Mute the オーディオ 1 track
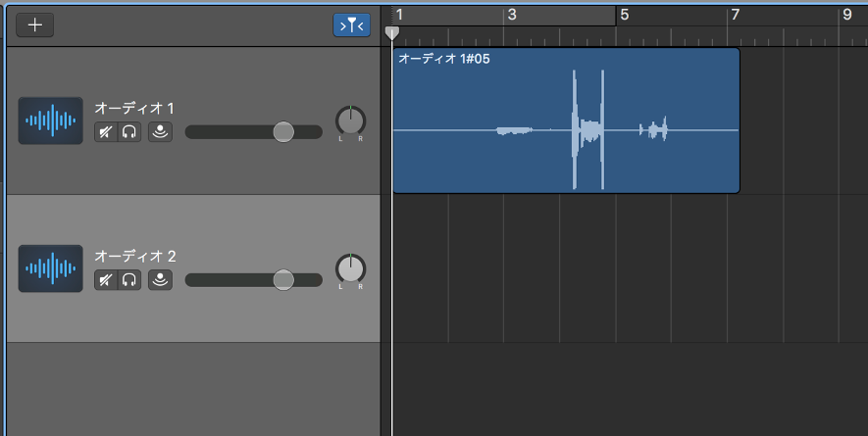The width and height of the screenshot is (868, 436). tap(106, 132)
